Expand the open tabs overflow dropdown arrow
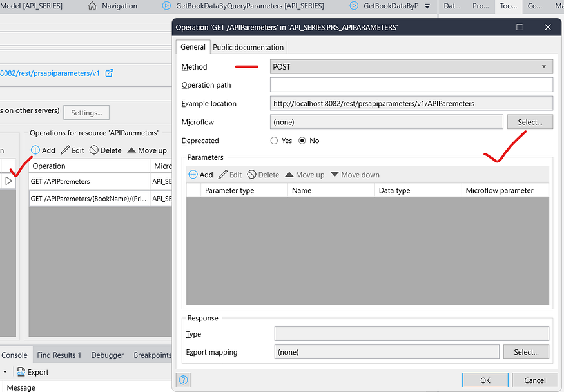The image size is (564, 392). coord(427,6)
